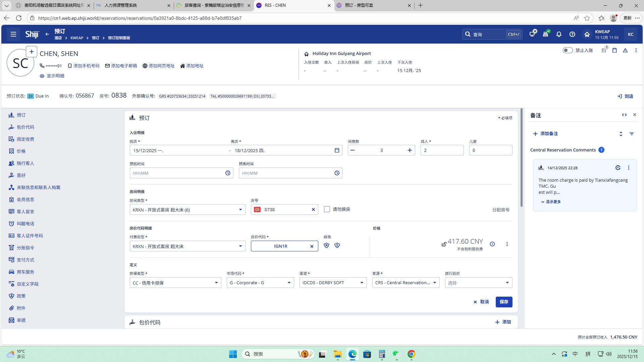Click the calendar icon in date field
644x362 pixels.
tap(337, 150)
